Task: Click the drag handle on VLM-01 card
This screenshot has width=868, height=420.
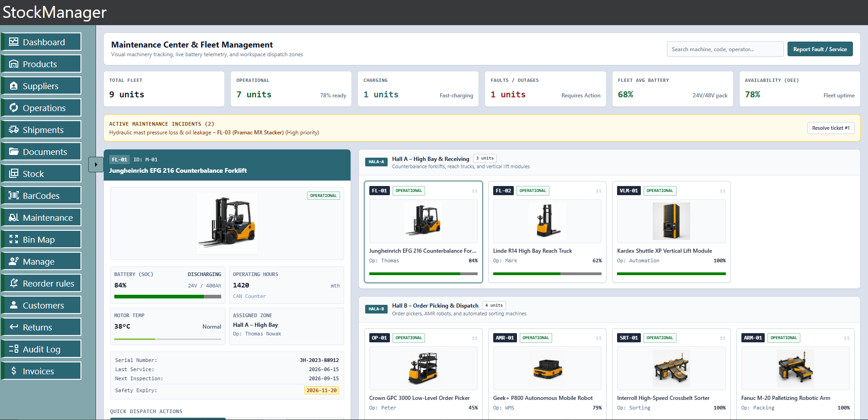Action: [723, 191]
